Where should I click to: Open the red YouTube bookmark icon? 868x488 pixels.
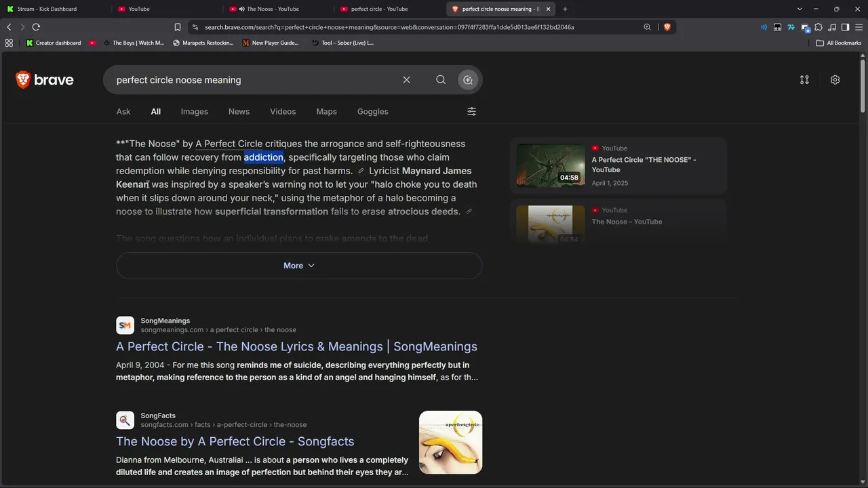point(93,43)
